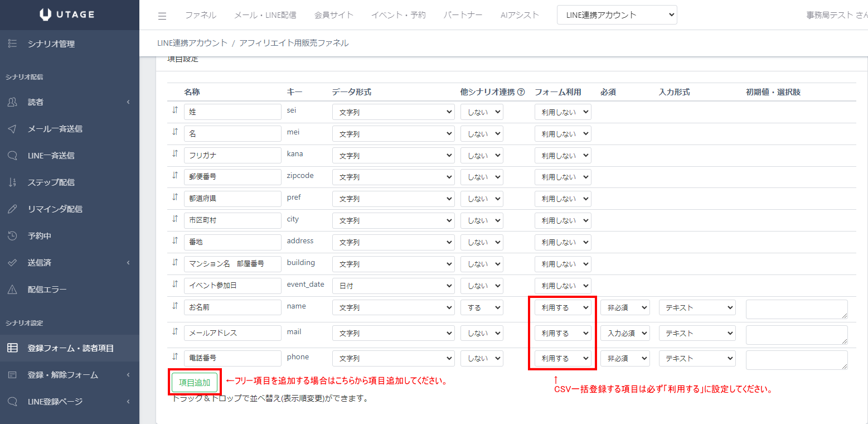Open the ファネル top menu

[200, 15]
